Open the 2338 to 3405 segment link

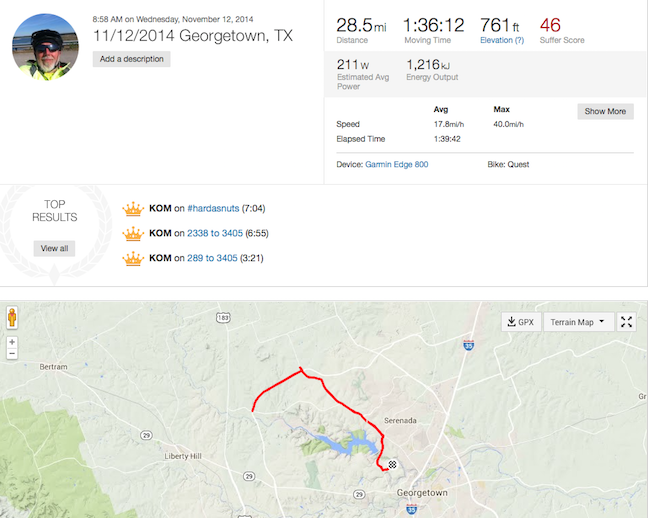coord(215,233)
